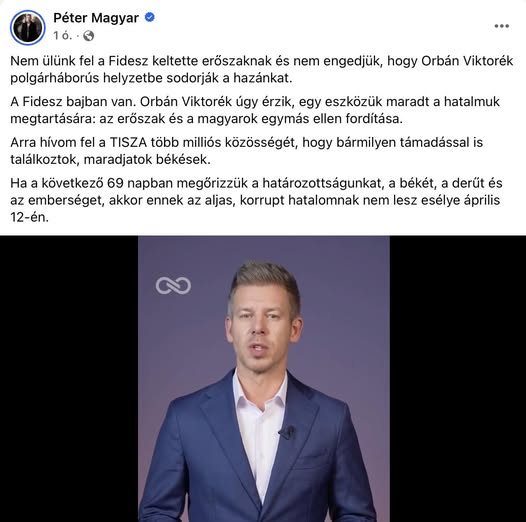Screen dimensions: 526x522
Task: Click the right black bar of the video
Action: (458, 379)
